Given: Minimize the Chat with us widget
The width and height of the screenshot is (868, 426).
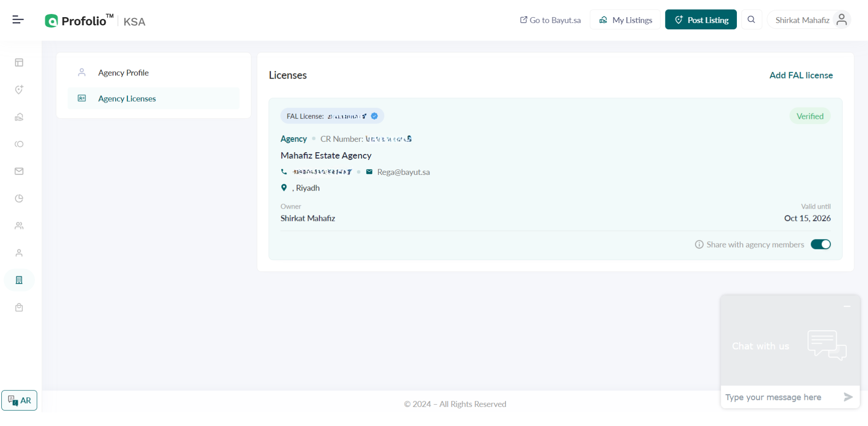Looking at the screenshot, I should [847, 306].
